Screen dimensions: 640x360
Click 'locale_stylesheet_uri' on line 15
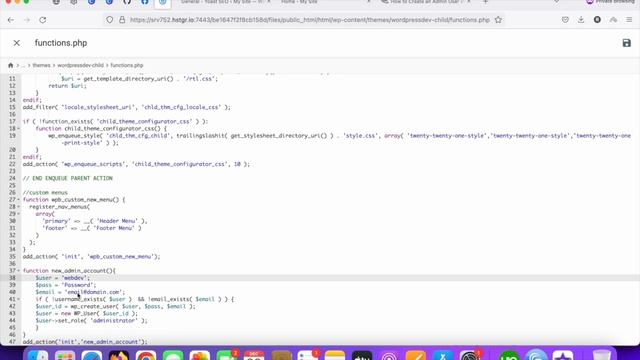[x=97, y=107]
